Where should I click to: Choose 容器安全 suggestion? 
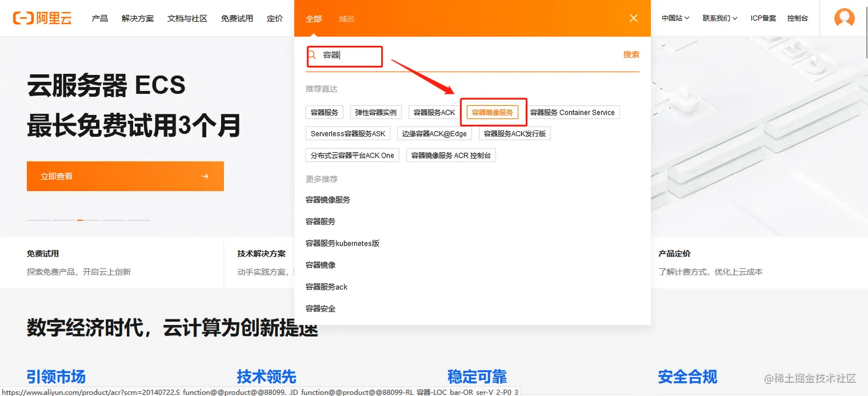[x=320, y=309]
